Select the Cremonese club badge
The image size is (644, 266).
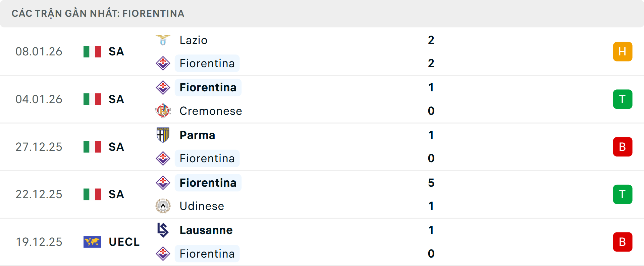pos(163,111)
